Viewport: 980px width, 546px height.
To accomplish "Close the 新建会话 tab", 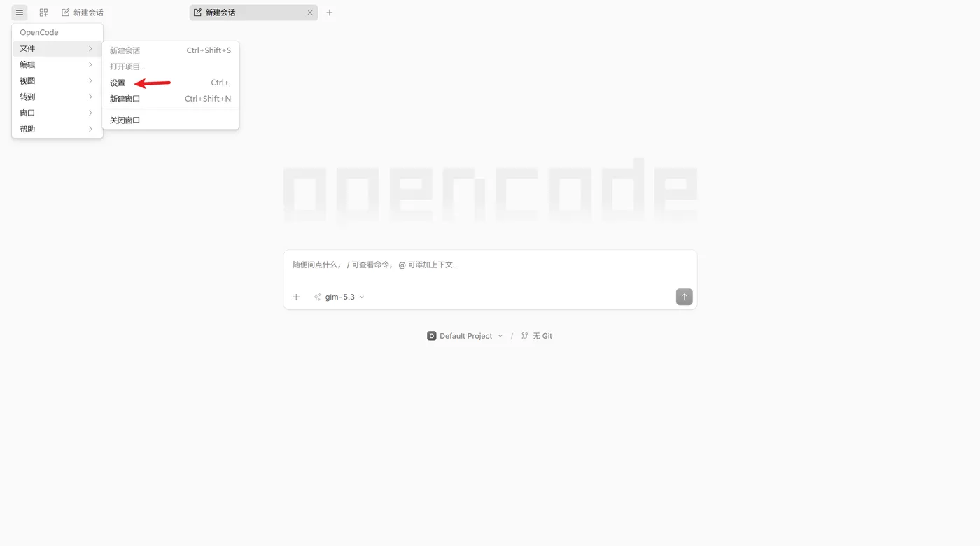I will pyautogui.click(x=310, y=13).
